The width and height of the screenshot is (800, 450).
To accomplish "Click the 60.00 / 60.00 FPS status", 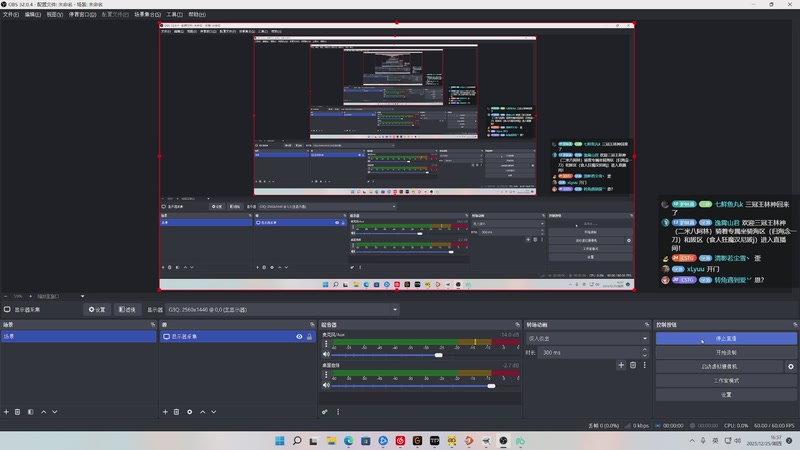I will tap(774, 426).
